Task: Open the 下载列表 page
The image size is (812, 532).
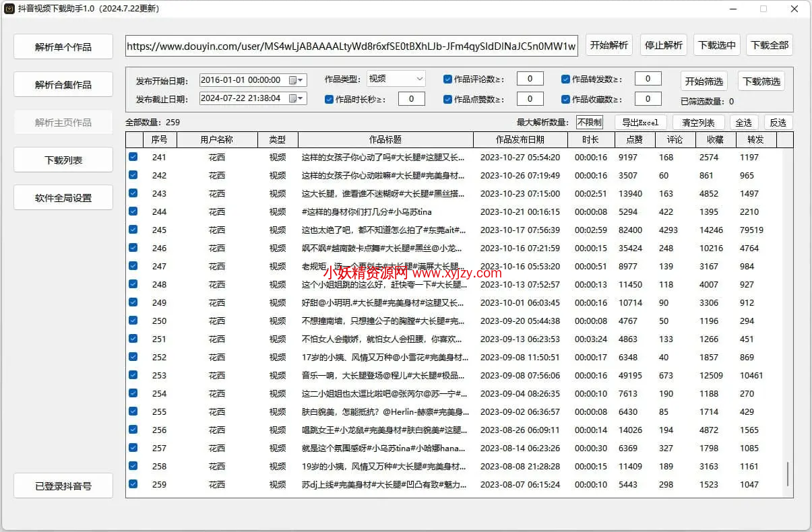Action: 63,160
